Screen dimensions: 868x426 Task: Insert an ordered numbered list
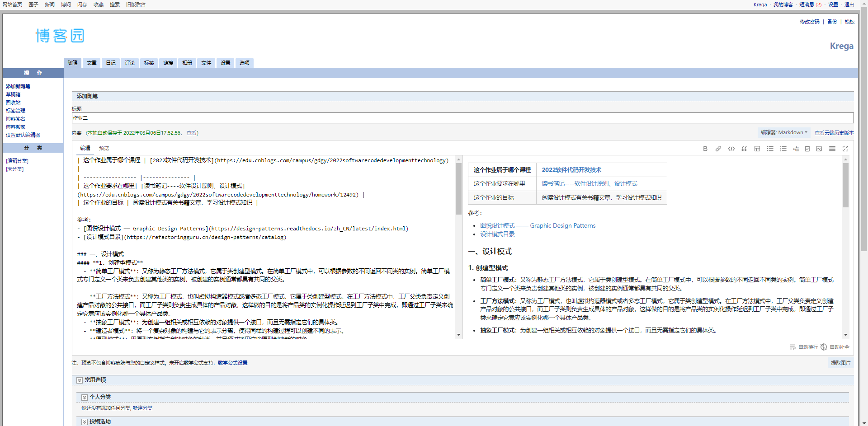pos(783,149)
